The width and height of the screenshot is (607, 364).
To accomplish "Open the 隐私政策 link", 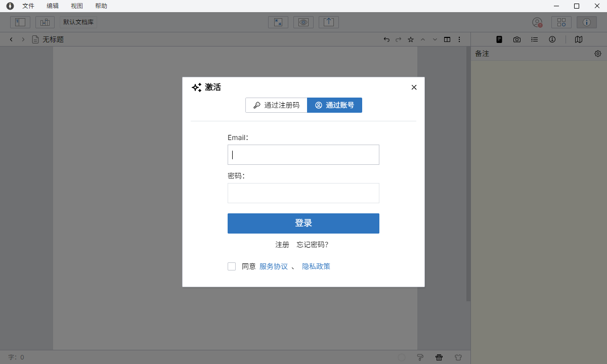I will (x=316, y=266).
